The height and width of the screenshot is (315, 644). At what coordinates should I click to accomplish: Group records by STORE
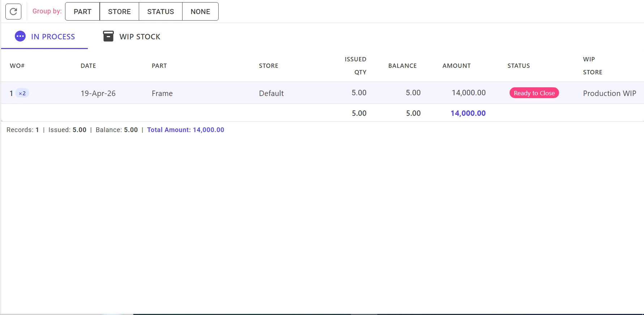[x=119, y=12]
